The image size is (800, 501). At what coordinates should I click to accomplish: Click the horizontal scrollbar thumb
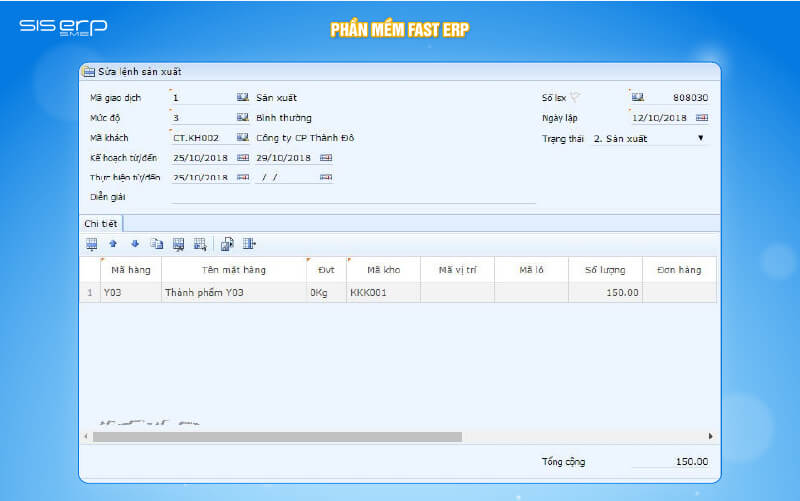pyautogui.click(x=278, y=437)
